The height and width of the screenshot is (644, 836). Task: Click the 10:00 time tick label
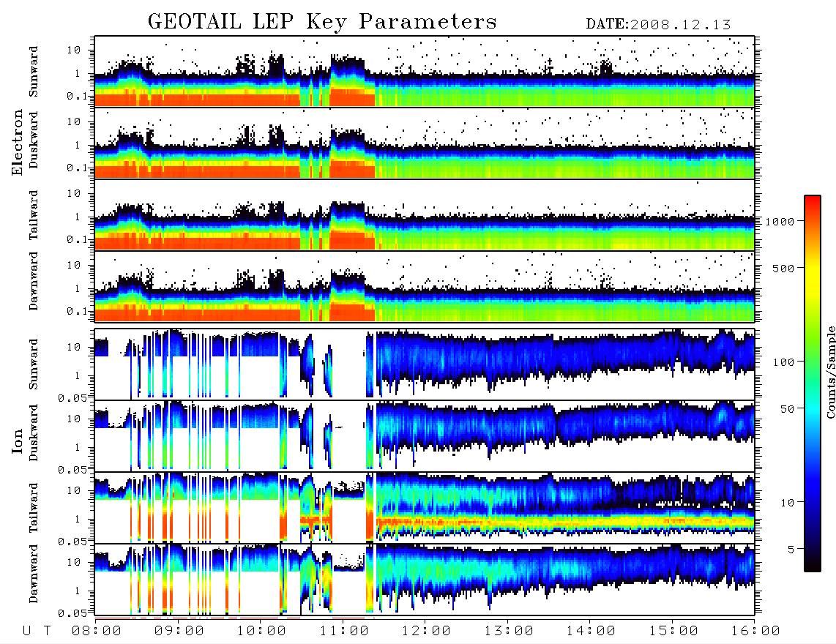(x=261, y=631)
